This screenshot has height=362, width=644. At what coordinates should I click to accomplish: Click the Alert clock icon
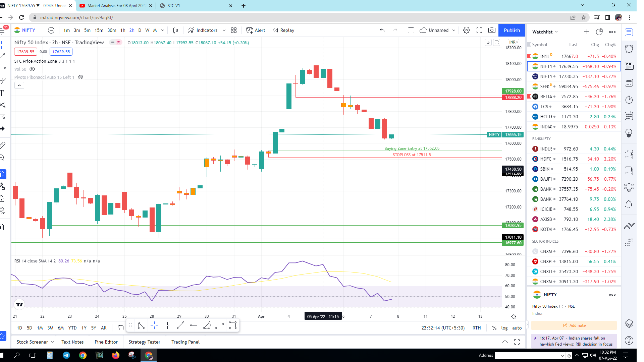click(249, 30)
